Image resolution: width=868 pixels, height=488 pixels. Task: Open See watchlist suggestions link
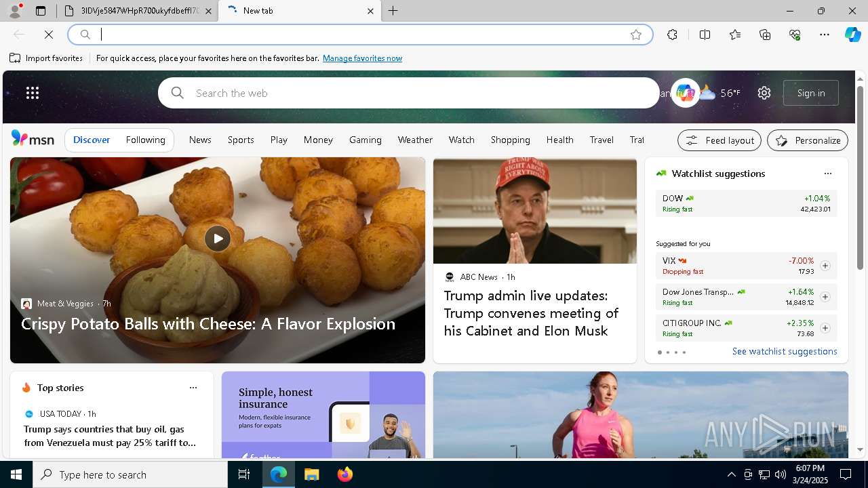[785, 351]
